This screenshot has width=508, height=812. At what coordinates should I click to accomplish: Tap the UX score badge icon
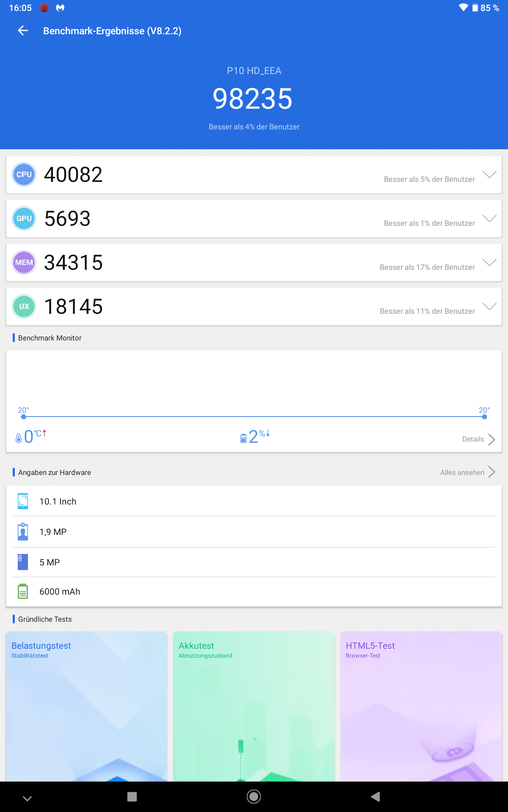point(24,307)
